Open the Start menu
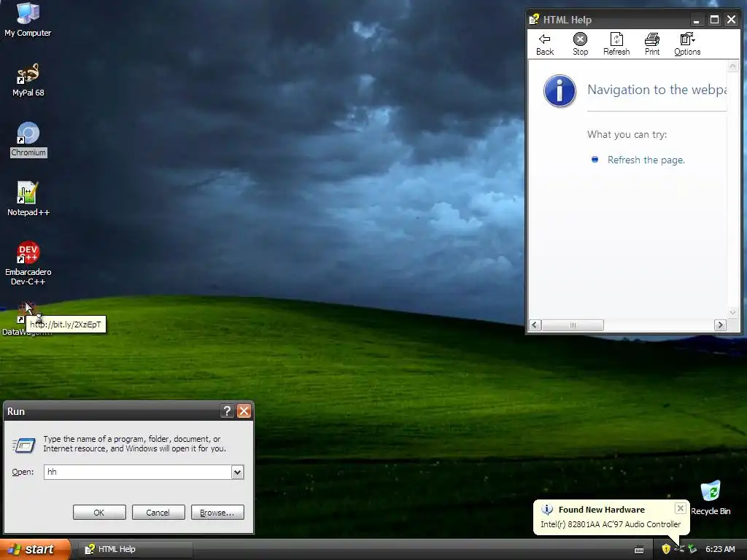Screen dimensions: 747x560 coord(35,549)
